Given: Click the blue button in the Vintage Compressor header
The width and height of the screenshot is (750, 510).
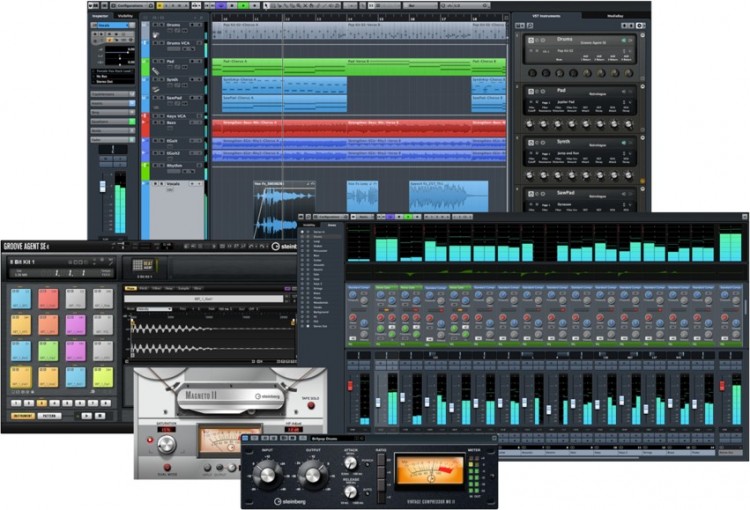Looking at the screenshot, I should pyautogui.click(x=246, y=438).
